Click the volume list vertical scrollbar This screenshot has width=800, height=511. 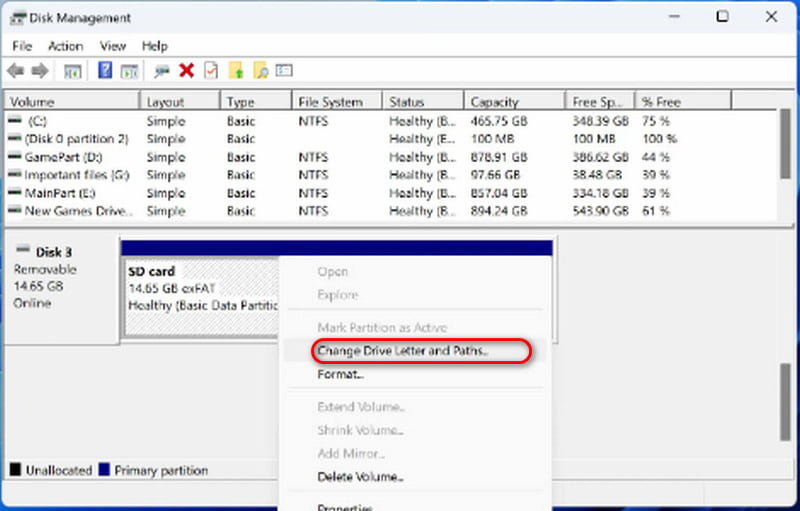pos(786,150)
